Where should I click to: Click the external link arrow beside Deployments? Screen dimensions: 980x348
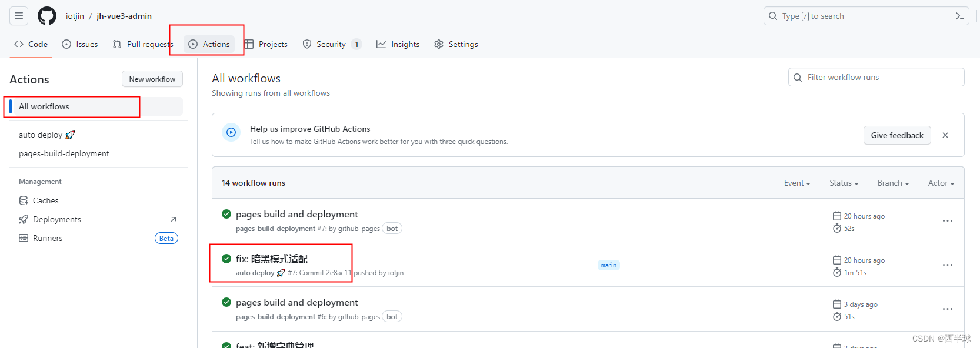pyautogui.click(x=174, y=219)
